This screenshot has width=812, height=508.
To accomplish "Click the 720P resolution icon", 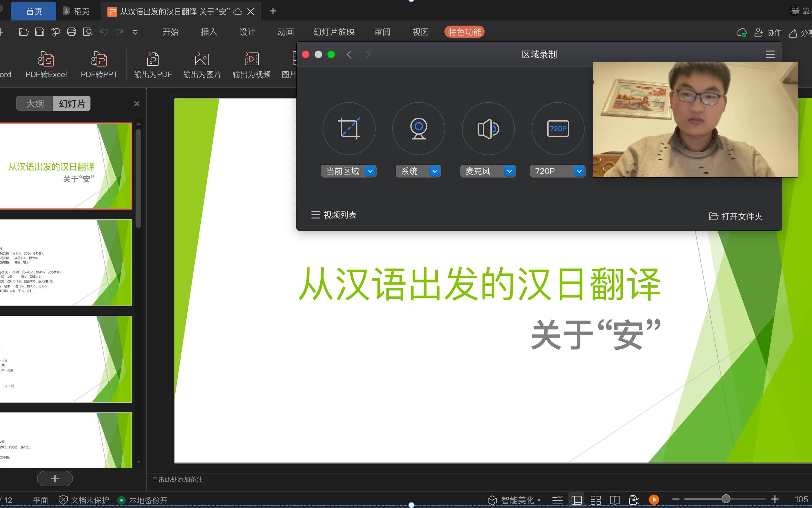I will [x=558, y=129].
